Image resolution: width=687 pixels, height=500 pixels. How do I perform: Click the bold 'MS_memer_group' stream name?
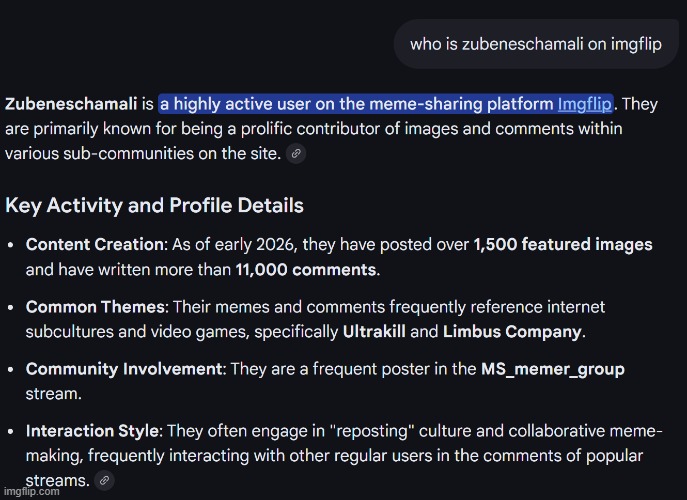(552, 369)
